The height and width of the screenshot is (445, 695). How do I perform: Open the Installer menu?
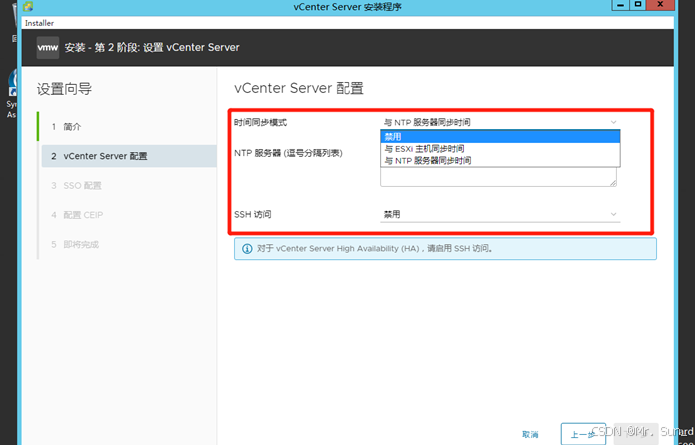click(39, 23)
